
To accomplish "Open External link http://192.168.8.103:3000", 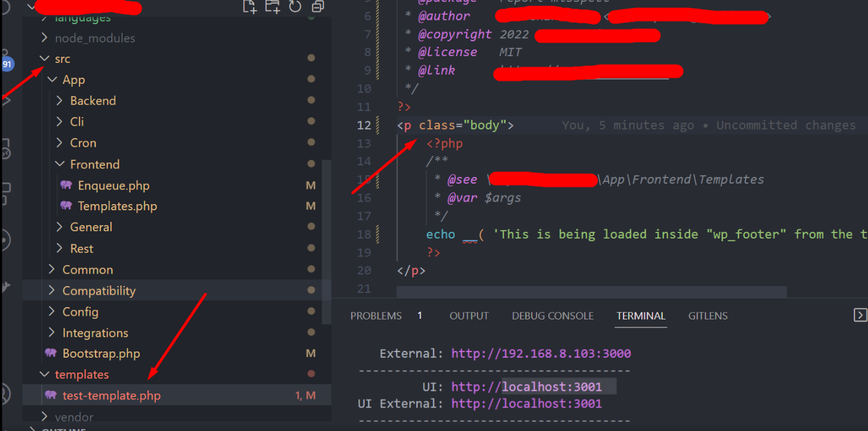I will [541, 353].
